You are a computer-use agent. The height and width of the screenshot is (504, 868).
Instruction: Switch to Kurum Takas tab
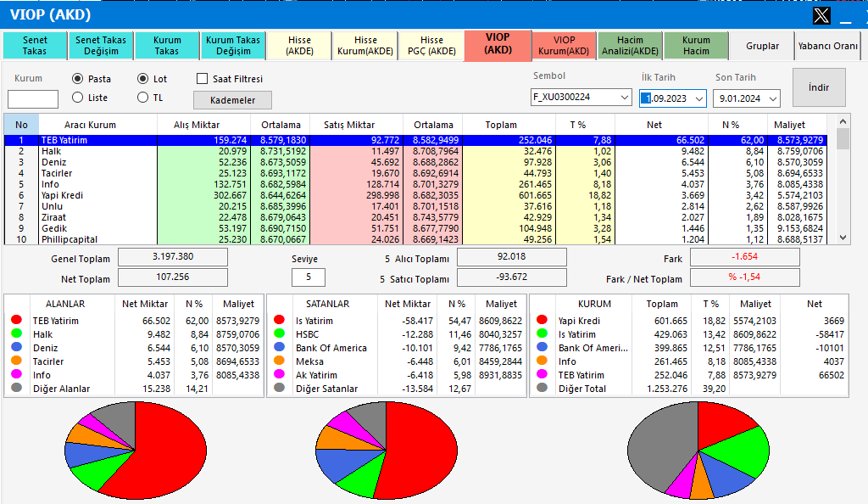tap(167, 46)
